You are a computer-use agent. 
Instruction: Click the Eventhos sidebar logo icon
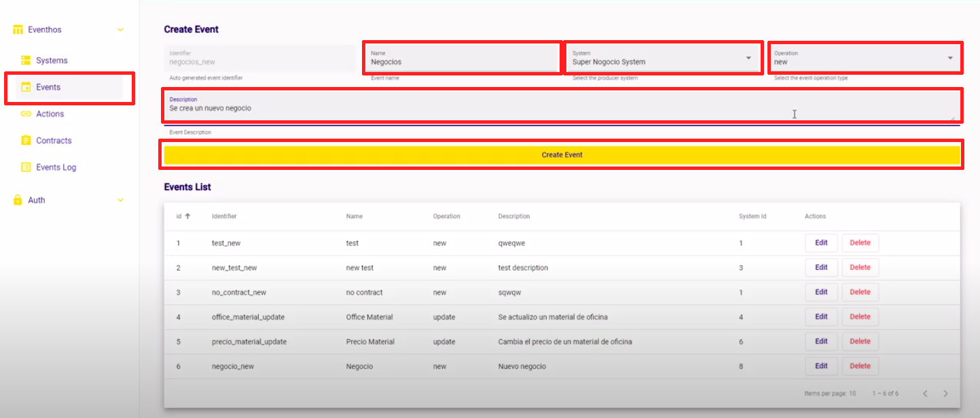[x=18, y=30]
